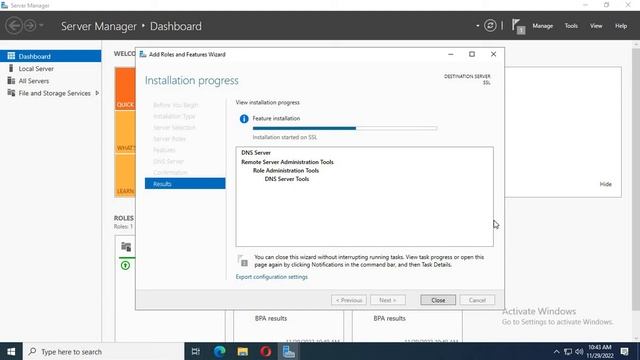Image resolution: width=640 pixels, height=360 pixels.
Task: Click the greyed Next button in wizard
Action: (x=388, y=300)
